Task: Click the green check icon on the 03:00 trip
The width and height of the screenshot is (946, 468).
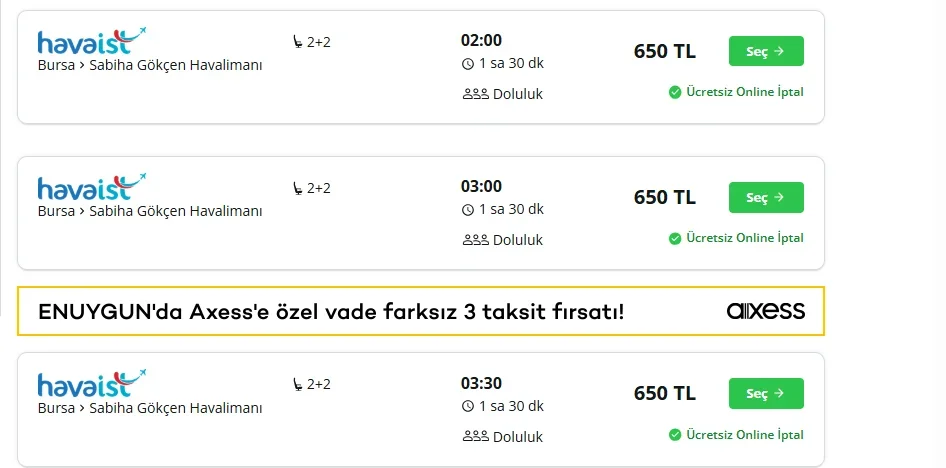Action: pos(675,238)
